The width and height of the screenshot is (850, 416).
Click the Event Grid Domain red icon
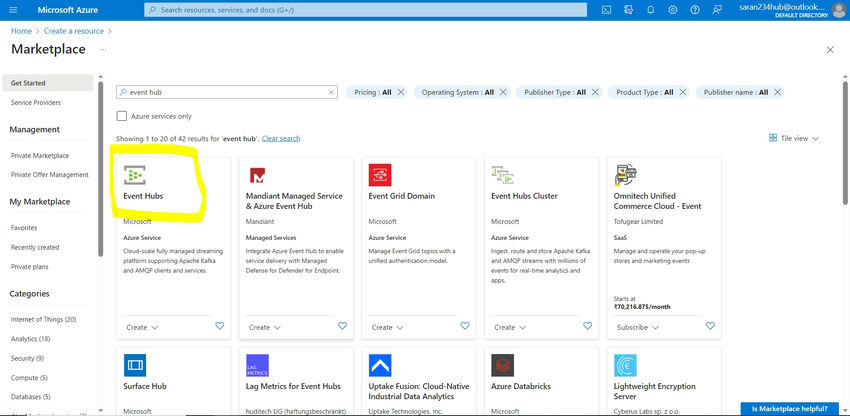380,176
